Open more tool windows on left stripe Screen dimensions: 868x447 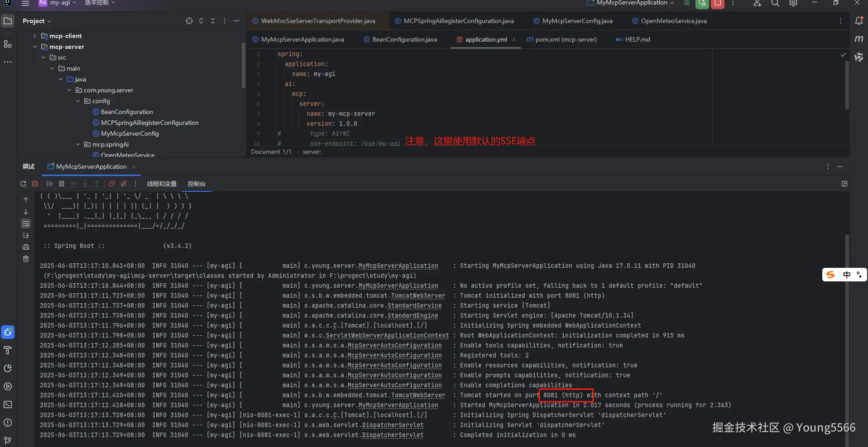8,62
